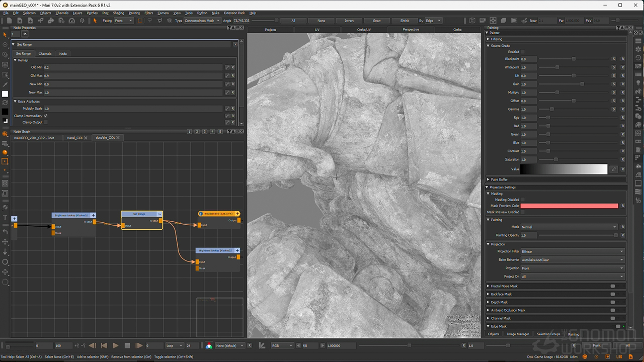Click the stop playback button
This screenshot has height=362, width=644.
click(x=127, y=345)
